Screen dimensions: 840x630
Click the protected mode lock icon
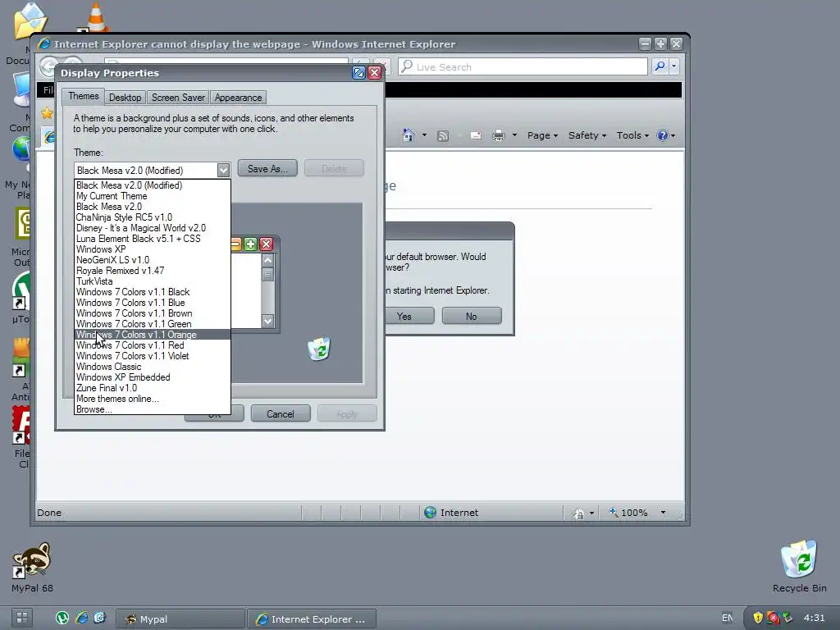click(578, 514)
